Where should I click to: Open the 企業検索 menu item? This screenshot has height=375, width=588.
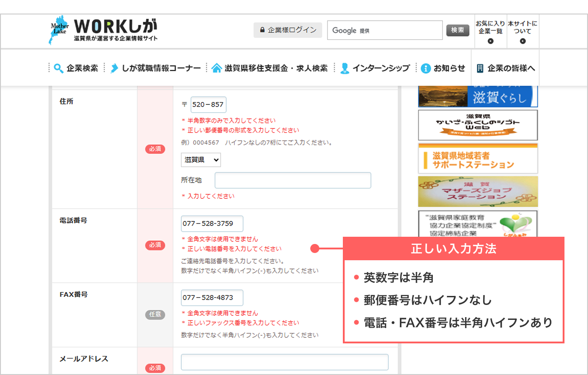coord(82,68)
